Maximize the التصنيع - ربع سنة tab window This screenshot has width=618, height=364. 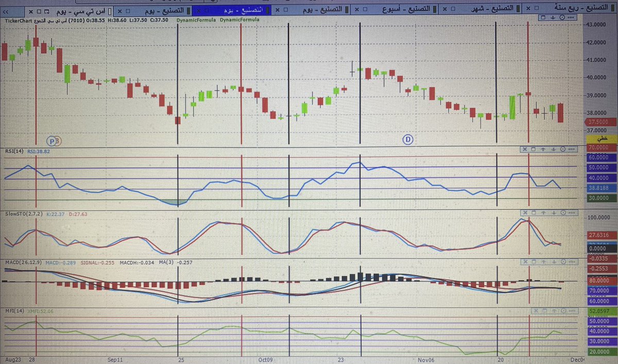click(537, 9)
